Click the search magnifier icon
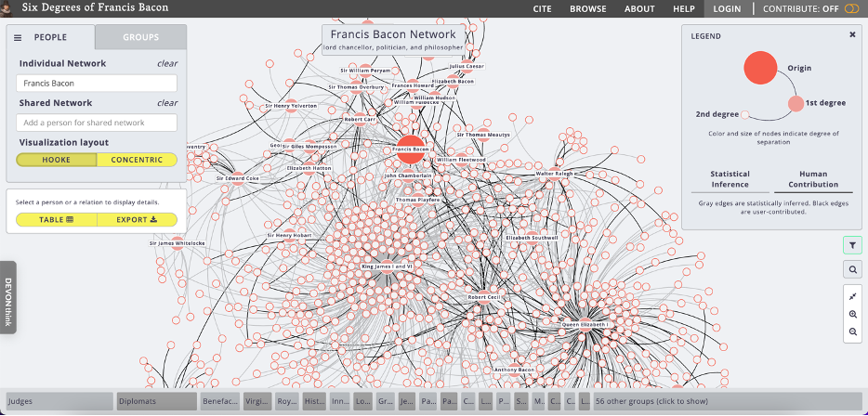This screenshot has width=868, height=416. (x=852, y=269)
